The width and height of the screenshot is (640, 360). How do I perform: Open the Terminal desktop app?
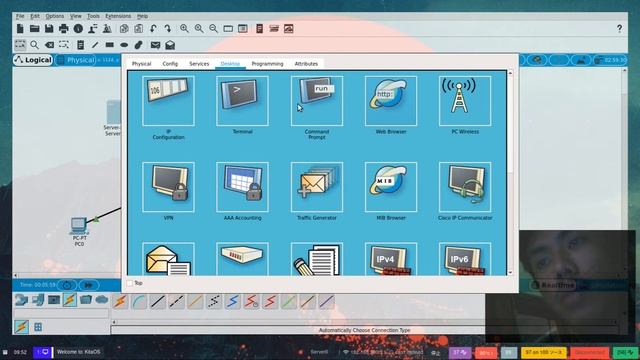pos(242,101)
